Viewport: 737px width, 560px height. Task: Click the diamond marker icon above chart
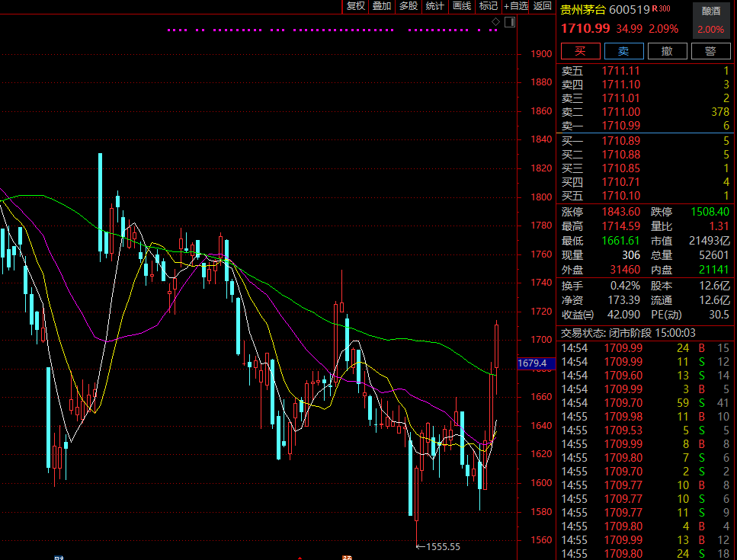click(495, 21)
